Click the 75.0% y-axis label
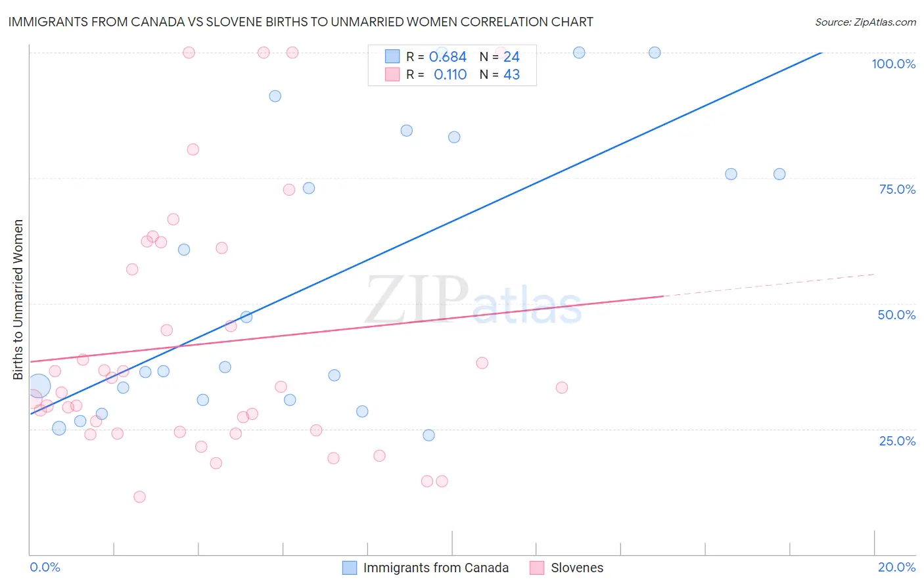 [897, 189]
